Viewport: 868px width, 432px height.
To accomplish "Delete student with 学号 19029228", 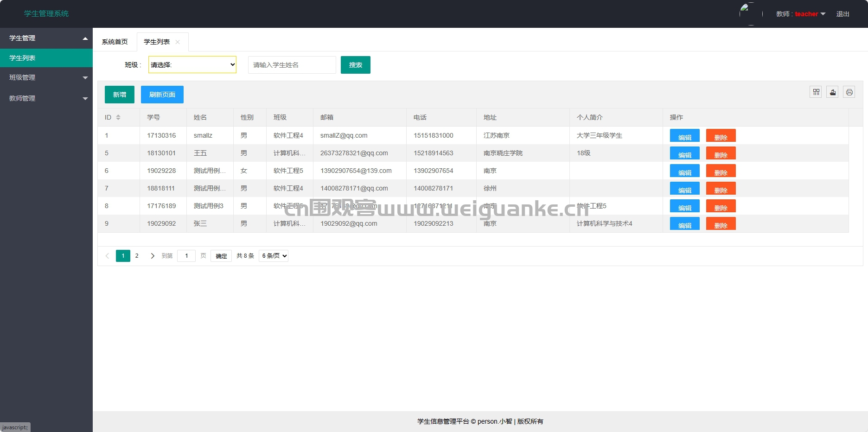I will point(721,171).
